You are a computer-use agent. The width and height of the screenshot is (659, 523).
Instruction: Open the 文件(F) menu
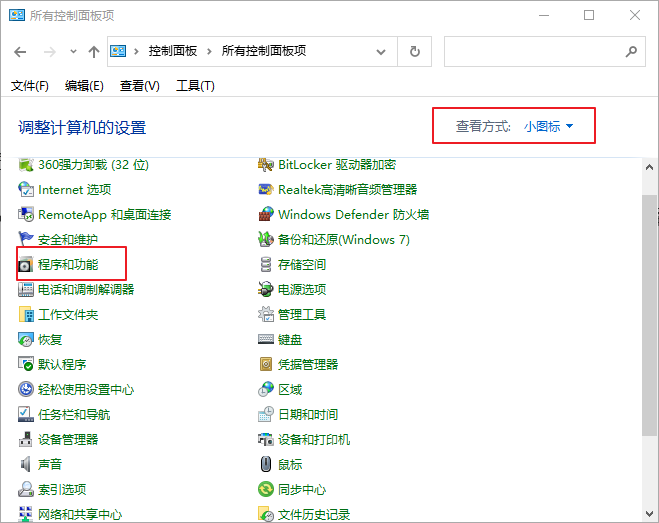point(29,86)
